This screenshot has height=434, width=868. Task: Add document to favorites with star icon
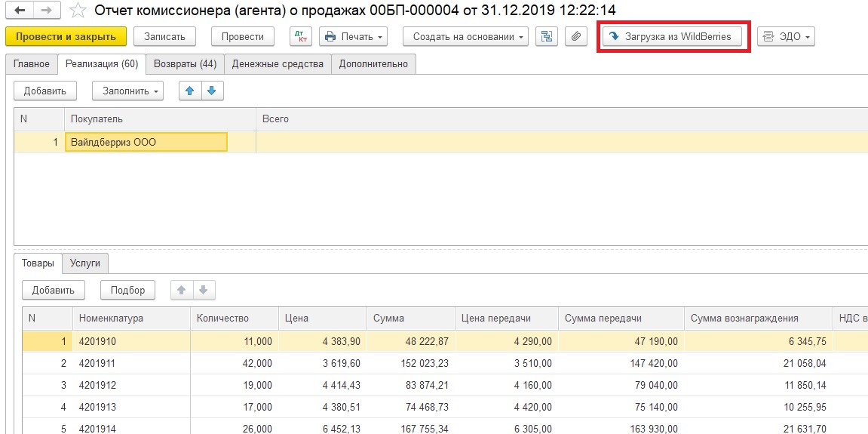point(77,11)
